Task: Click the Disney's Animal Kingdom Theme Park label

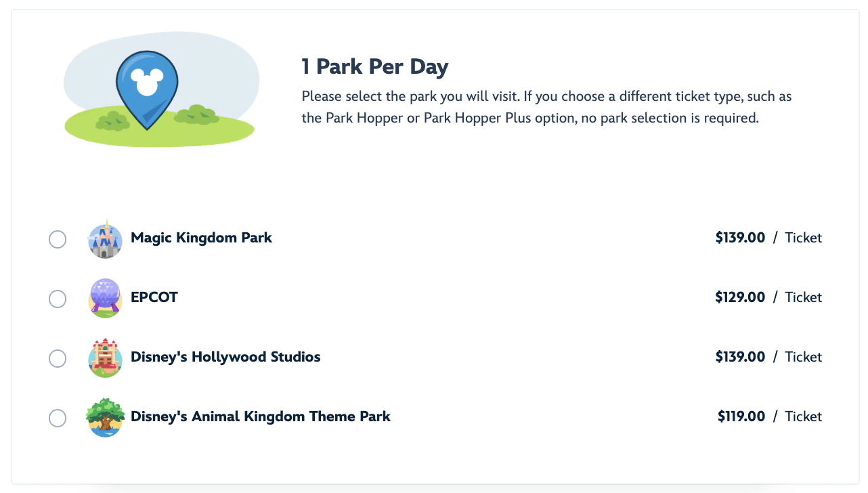Action: 261,416
